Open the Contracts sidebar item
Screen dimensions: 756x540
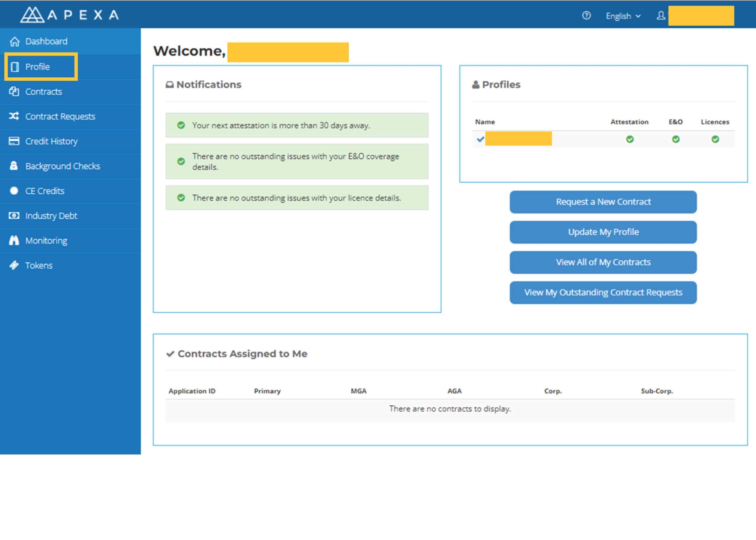44,92
